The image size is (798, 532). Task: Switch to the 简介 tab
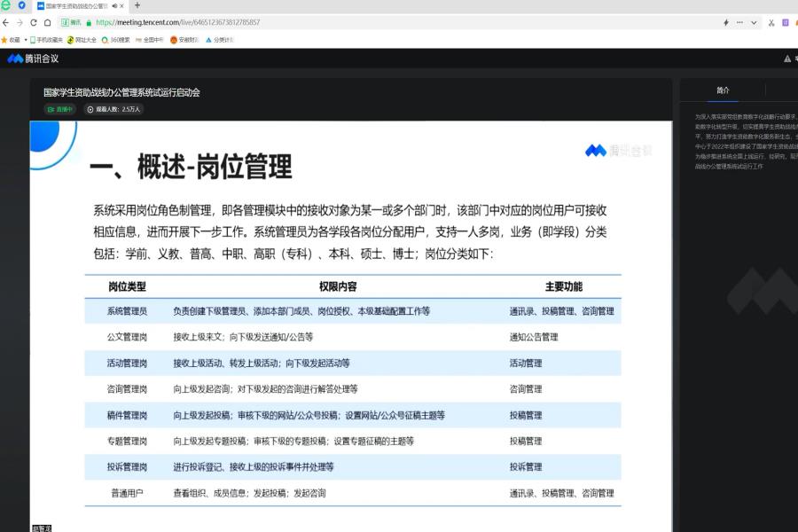pos(723,90)
